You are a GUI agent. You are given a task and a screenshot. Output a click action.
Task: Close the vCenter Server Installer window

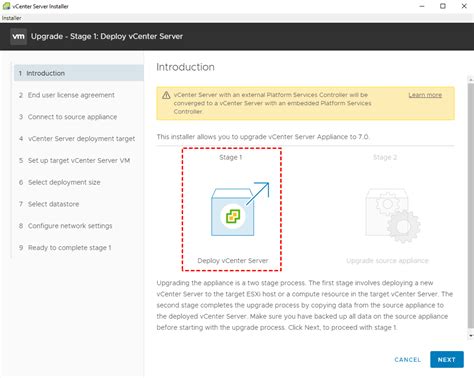pyautogui.click(x=464, y=6)
